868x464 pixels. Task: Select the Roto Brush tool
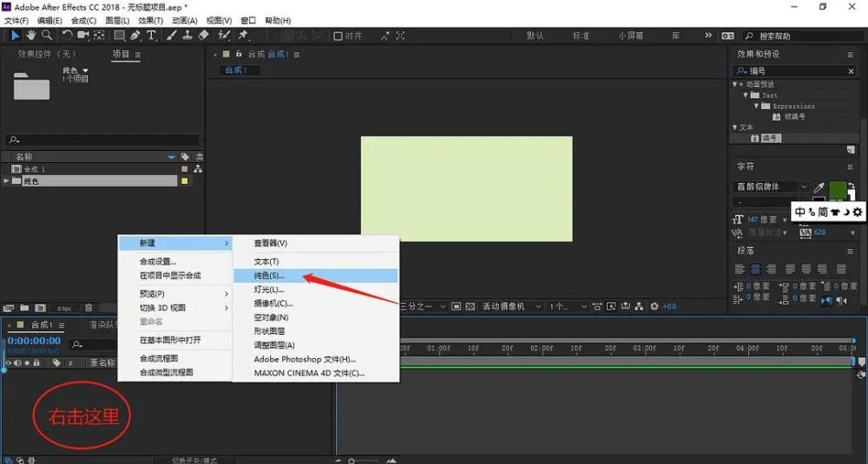(x=224, y=36)
